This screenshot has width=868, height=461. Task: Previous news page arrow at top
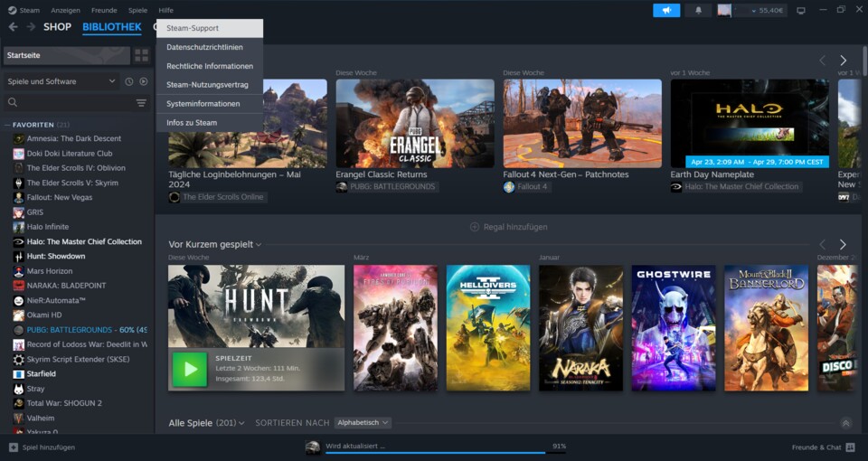point(822,60)
